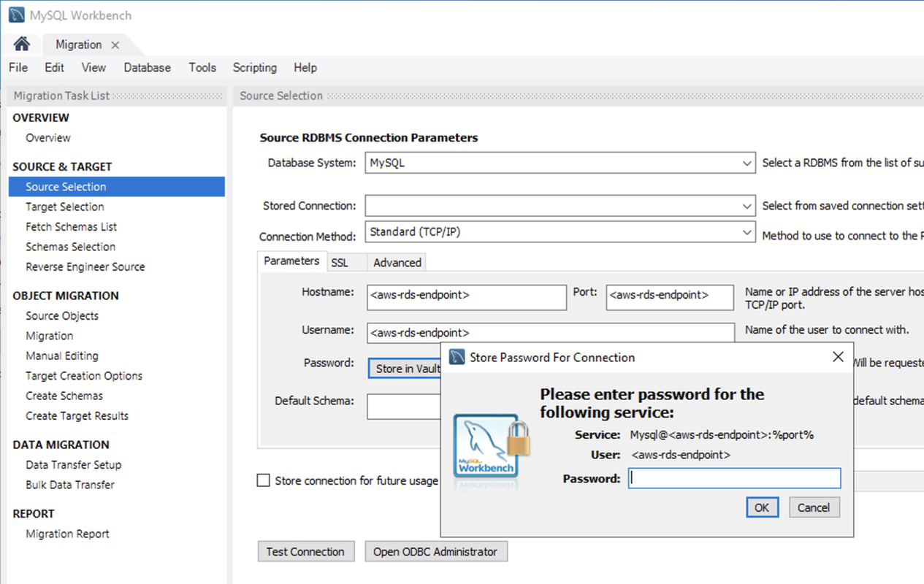The height and width of the screenshot is (584, 924).
Task: Click the Port input field
Action: click(670, 297)
